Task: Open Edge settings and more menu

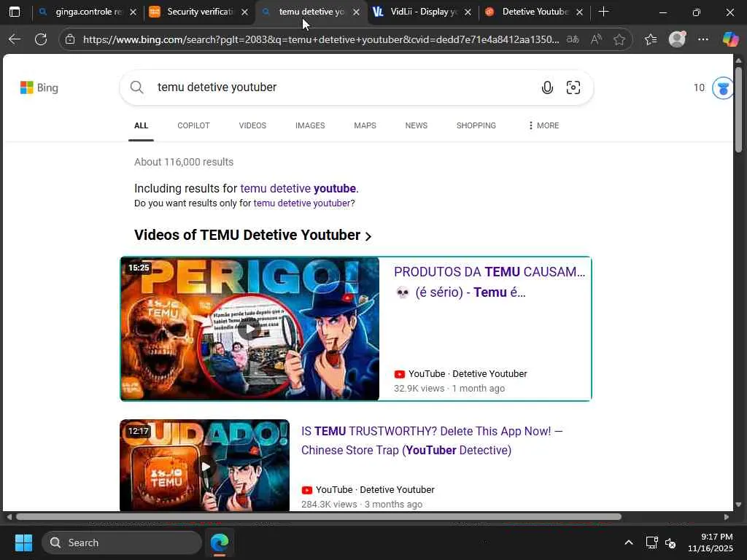Action: tap(703, 39)
